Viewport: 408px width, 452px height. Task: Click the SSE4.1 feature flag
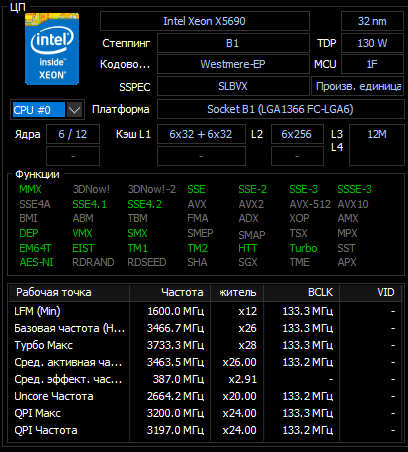(x=90, y=204)
